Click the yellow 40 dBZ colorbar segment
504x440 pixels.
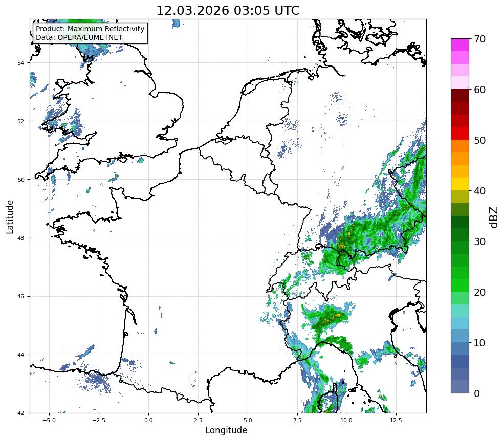459,184
